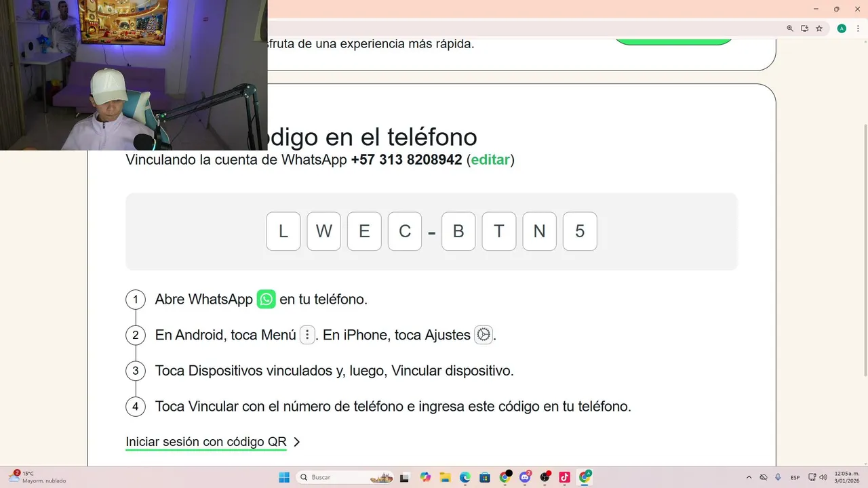Click the code box showing letter E
This screenshot has width=868, height=488.
pyautogui.click(x=364, y=231)
